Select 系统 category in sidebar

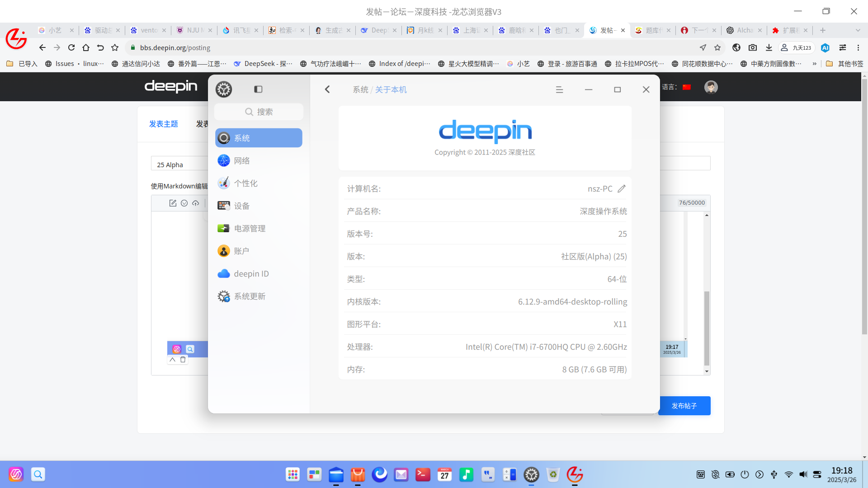click(x=259, y=138)
